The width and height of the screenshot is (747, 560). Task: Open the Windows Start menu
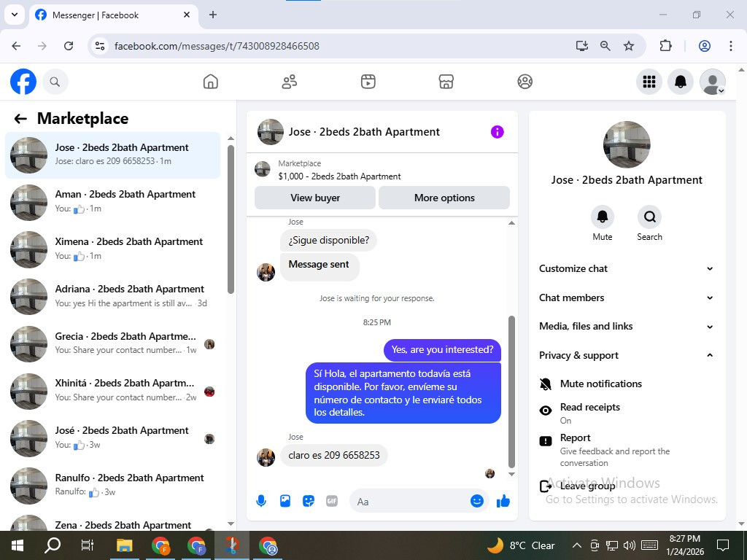(x=18, y=545)
